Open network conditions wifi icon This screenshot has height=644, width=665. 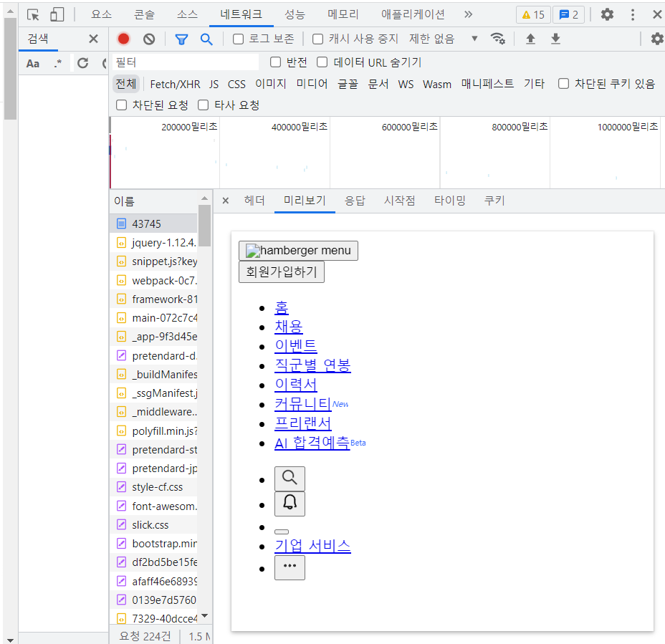pyautogui.click(x=497, y=39)
